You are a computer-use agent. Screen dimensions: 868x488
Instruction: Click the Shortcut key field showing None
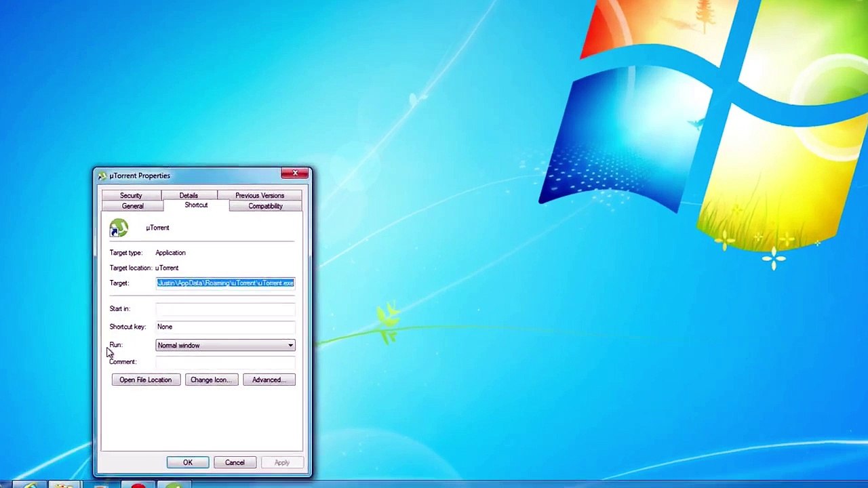pyautogui.click(x=225, y=327)
